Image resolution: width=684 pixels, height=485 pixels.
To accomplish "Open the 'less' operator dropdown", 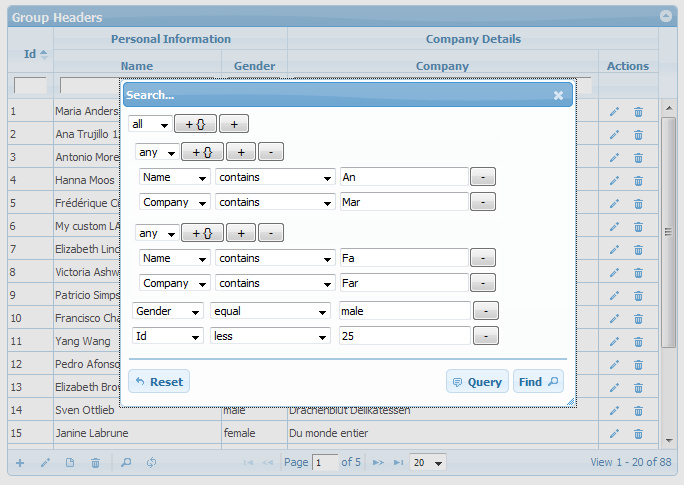I will [270, 336].
